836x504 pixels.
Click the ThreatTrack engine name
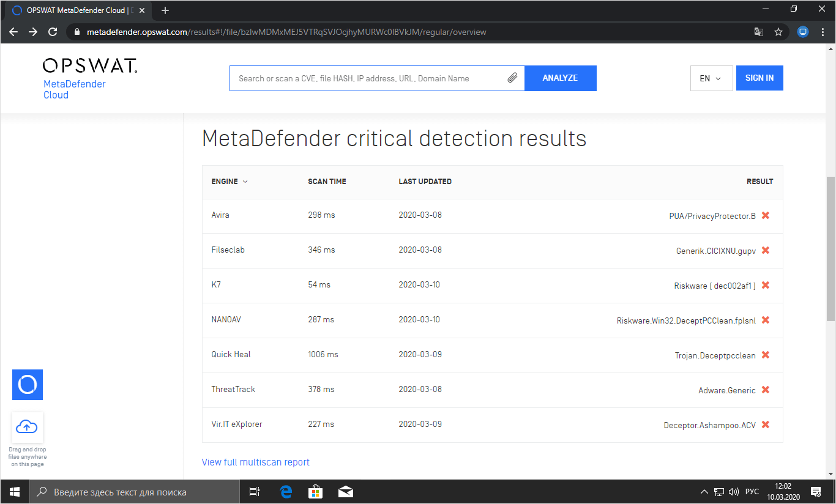click(233, 390)
